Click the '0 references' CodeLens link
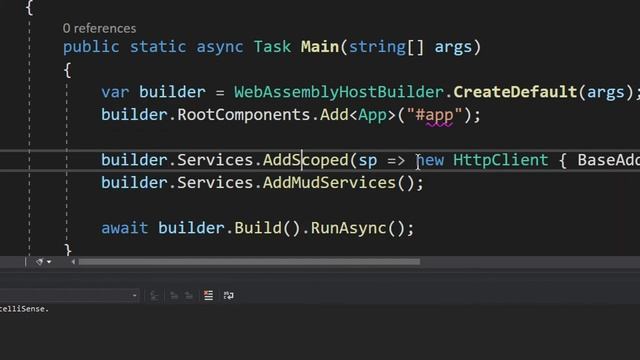Image resolution: width=640 pixels, height=360 pixels. 100,28
